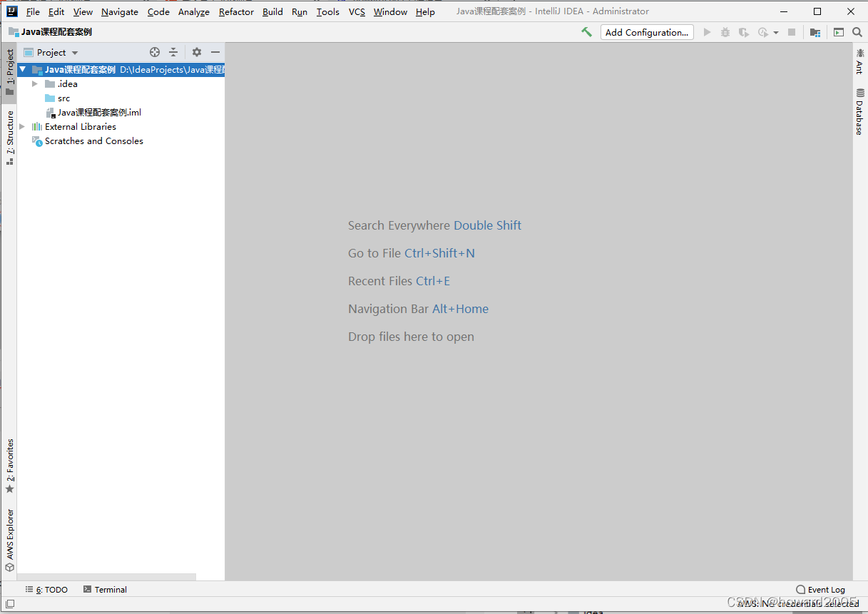Open the Run menu

[x=300, y=11]
